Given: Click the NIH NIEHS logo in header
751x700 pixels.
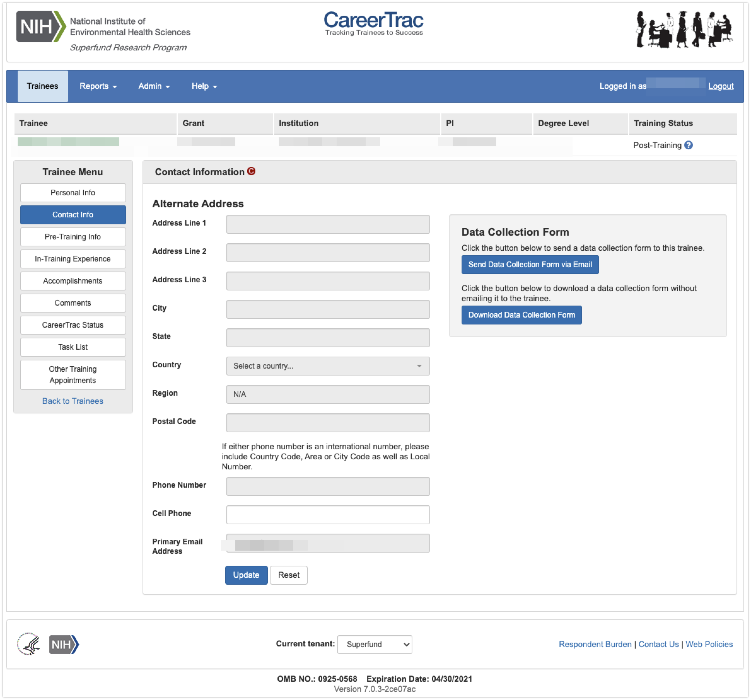Looking at the screenshot, I should tap(103, 31).
